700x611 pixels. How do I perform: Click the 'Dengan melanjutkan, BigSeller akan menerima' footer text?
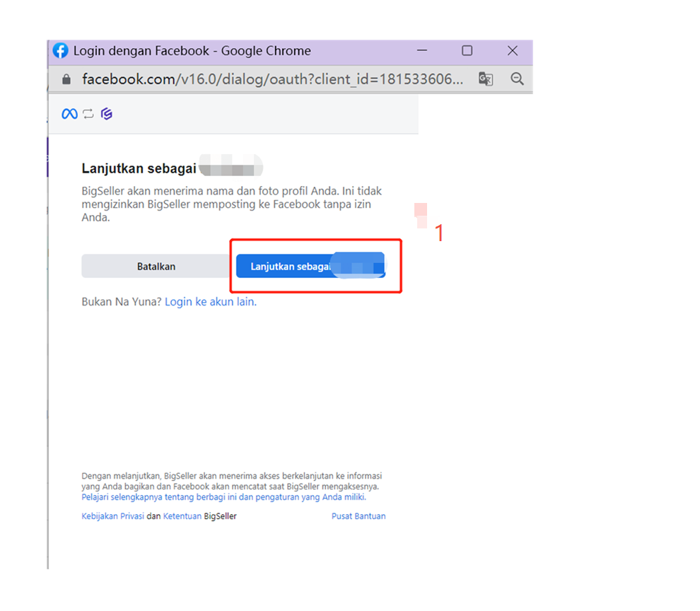[x=232, y=481]
